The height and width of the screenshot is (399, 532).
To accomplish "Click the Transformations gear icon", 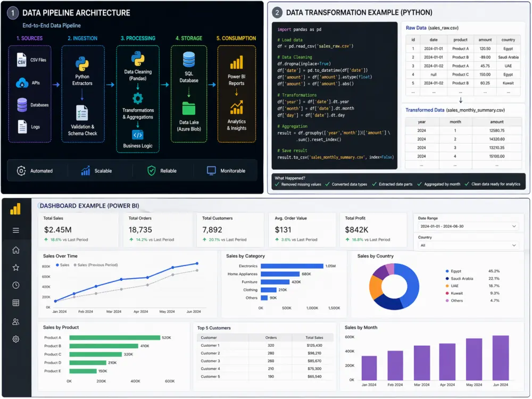I will coord(138,99).
